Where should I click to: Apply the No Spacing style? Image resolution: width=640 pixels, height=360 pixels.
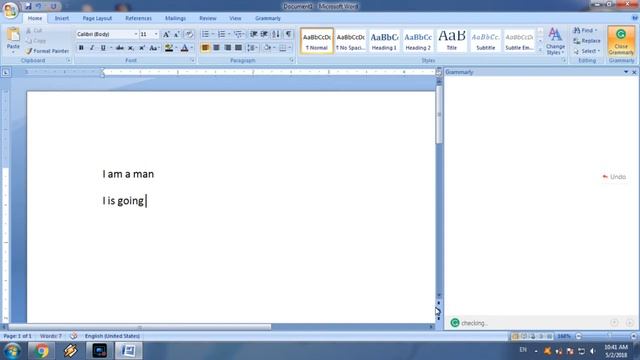[x=350, y=40]
